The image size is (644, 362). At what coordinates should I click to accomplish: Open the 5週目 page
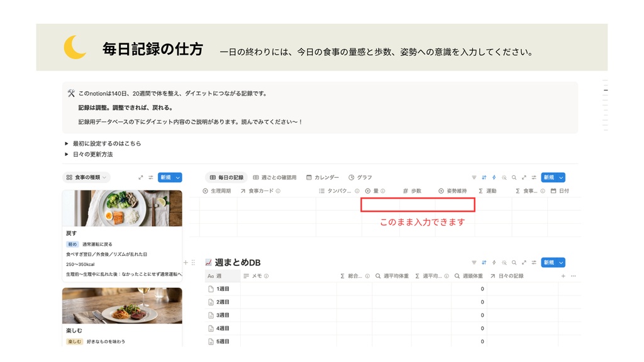[223, 341]
